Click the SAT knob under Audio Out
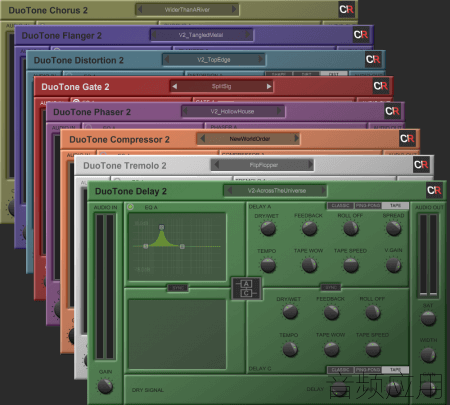Viewport: 450px width, 405px height. pyautogui.click(x=428, y=318)
